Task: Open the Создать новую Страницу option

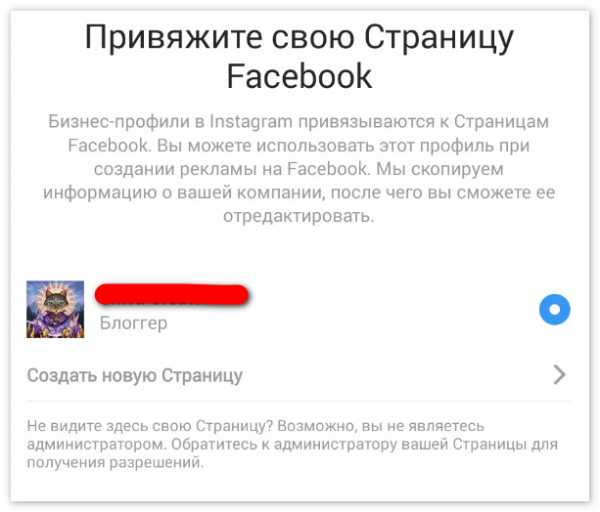Action: point(298,375)
